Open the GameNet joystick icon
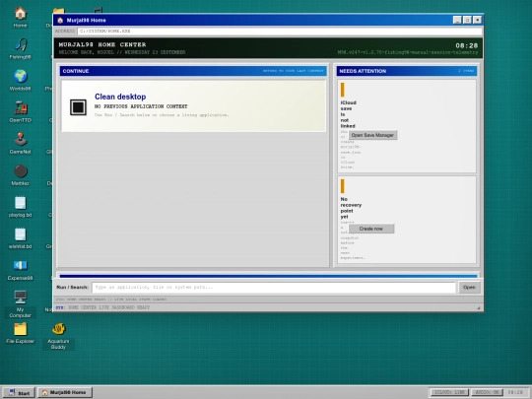The width and height of the screenshot is (532, 399). [x=20, y=143]
